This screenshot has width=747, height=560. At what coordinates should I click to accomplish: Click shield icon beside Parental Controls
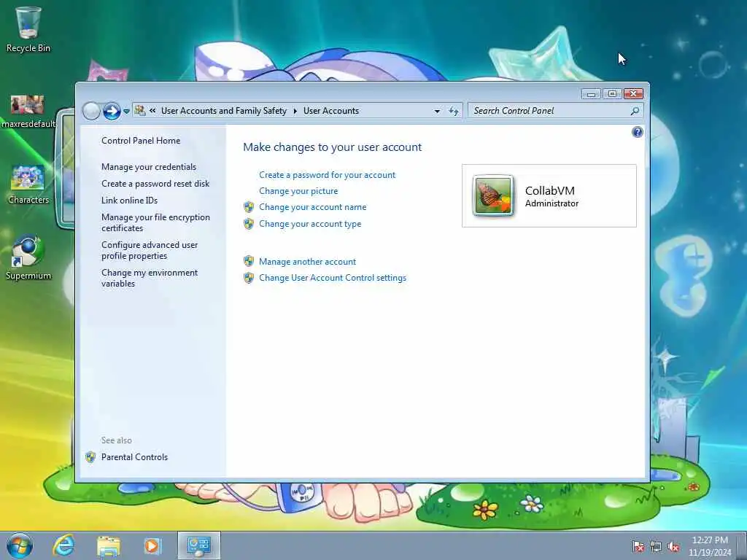(90, 457)
